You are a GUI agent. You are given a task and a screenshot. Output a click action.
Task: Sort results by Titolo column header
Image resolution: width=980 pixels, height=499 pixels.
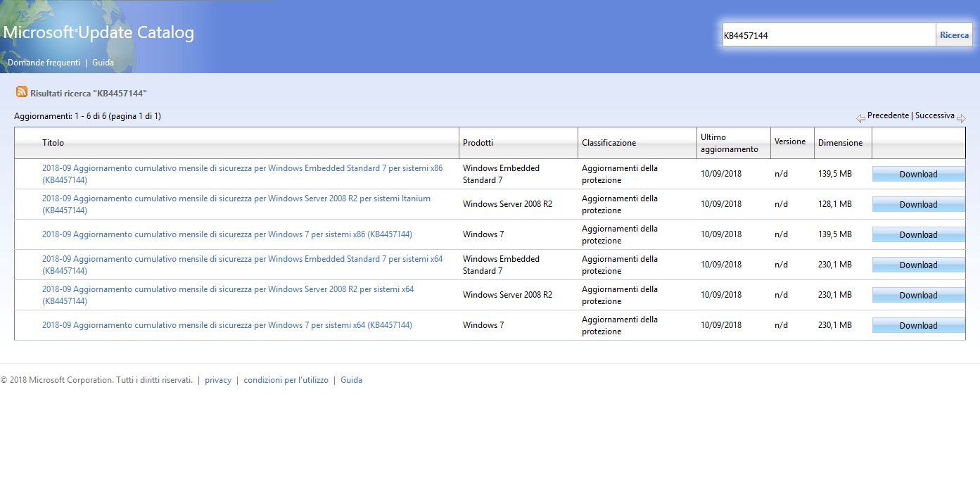pyautogui.click(x=53, y=143)
